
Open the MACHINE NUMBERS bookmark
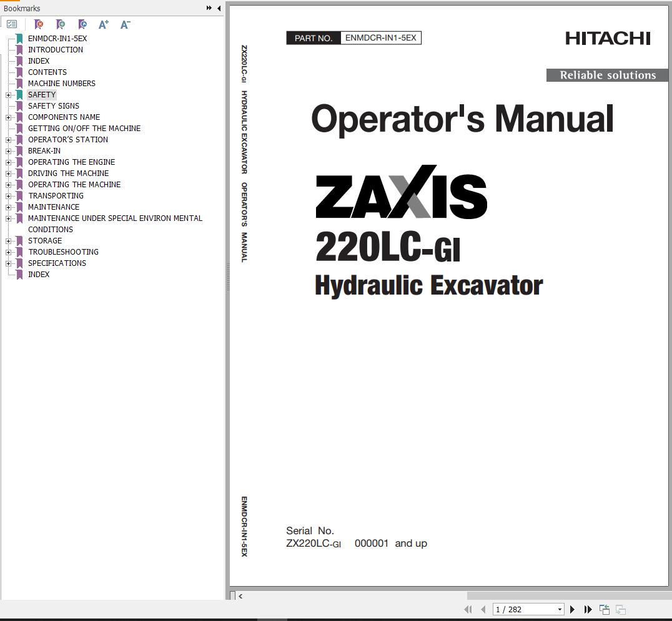pos(62,84)
